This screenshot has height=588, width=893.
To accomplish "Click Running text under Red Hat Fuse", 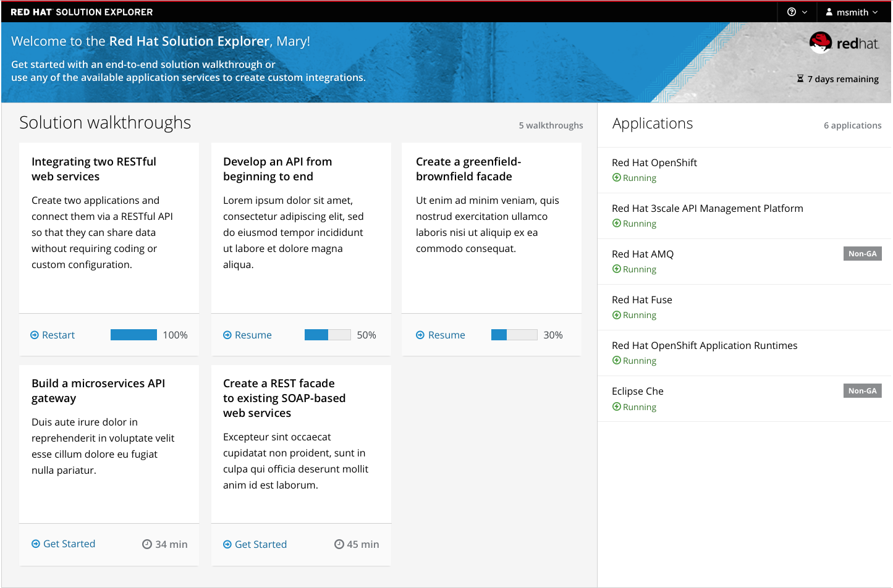I will tap(640, 315).
